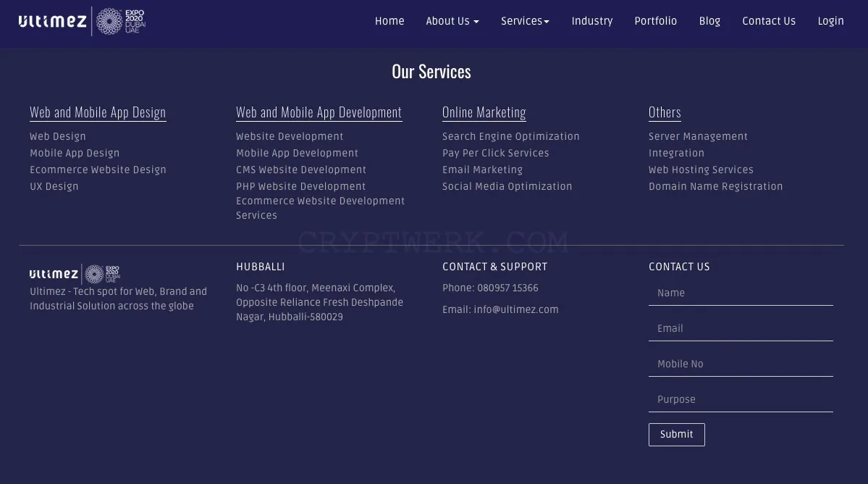Viewport: 868px width, 484px height.
Task: Open the Server Management link
Action: coord(697,136)
